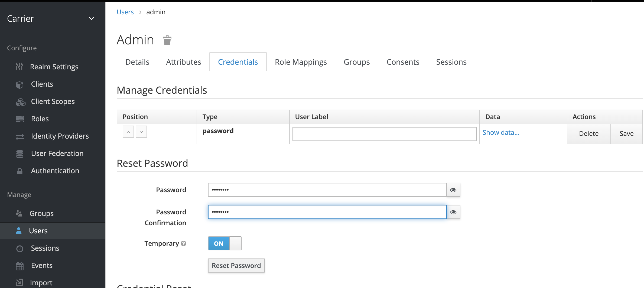This screenshot has height=288, width=644.
Task: Open Realm Settings from the sidebar
Action: click(19, 67)
